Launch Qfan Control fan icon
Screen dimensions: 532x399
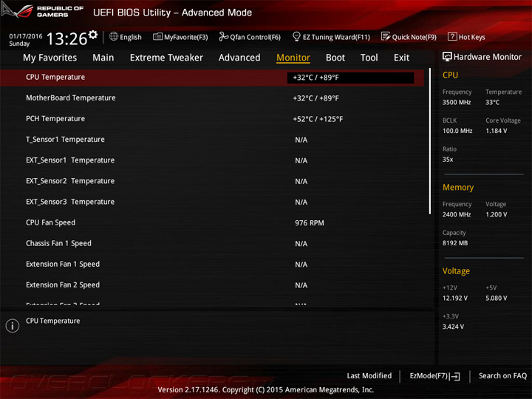(x=223, y=36)
